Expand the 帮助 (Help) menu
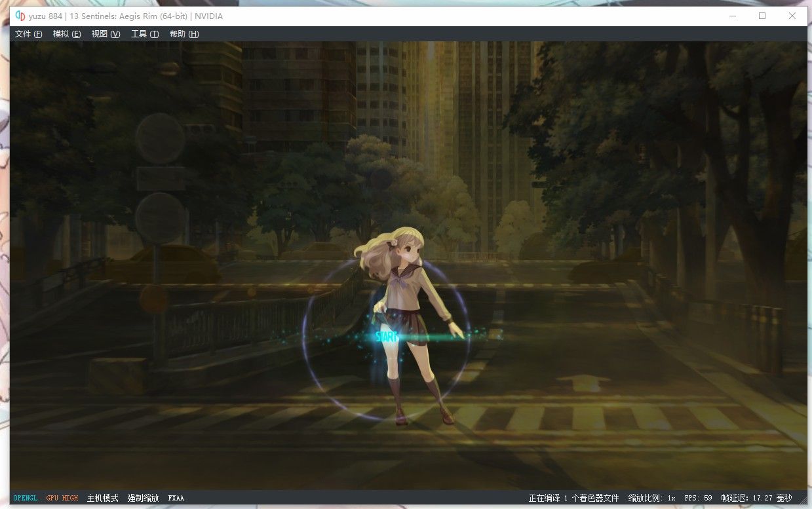Screen dimensions: 812x509 (184, 34)
